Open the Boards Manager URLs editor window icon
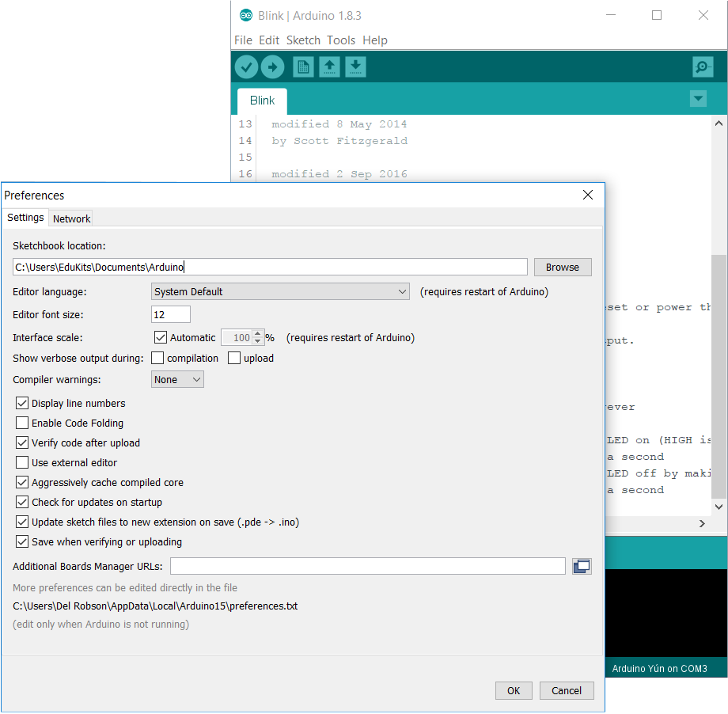 [582, 566]
